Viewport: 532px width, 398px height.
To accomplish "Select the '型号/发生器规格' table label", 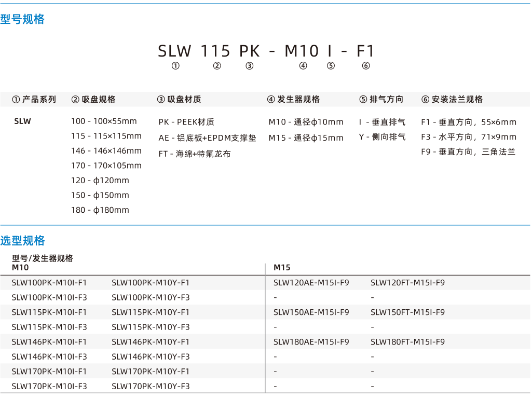I will point(43,258).
